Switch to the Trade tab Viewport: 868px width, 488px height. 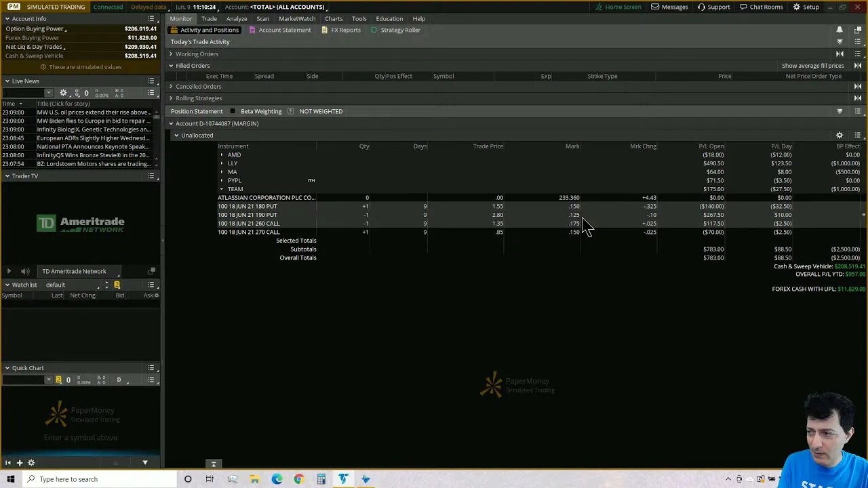click(x=209, y=18)
